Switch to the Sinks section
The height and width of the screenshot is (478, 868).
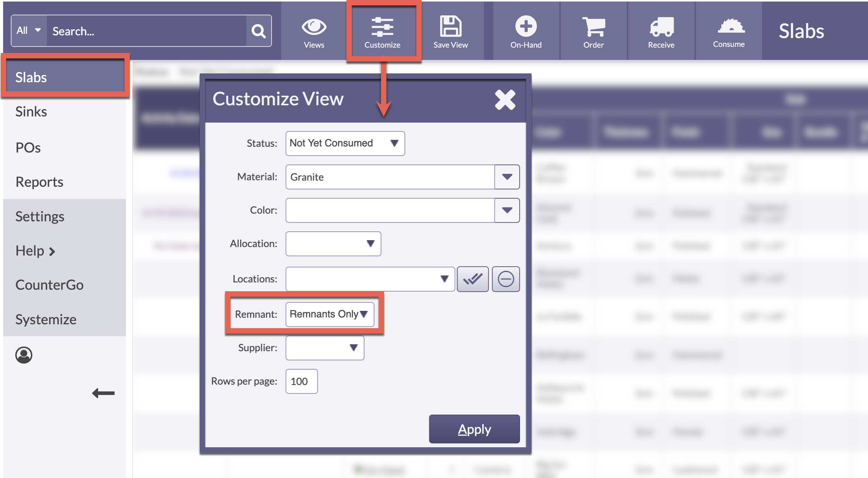click(31, 111)
